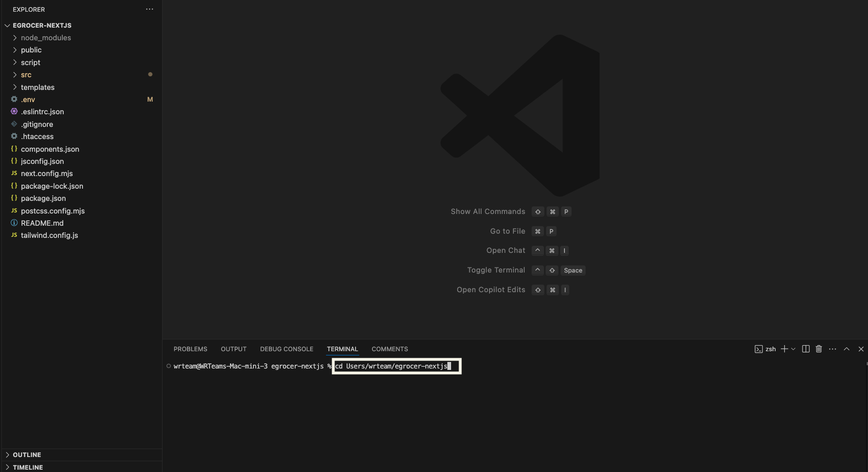Viewport: 868px width, 472px height.
Task: Switch to the OUTPUT panel tab
Action: tap(234, 349)
